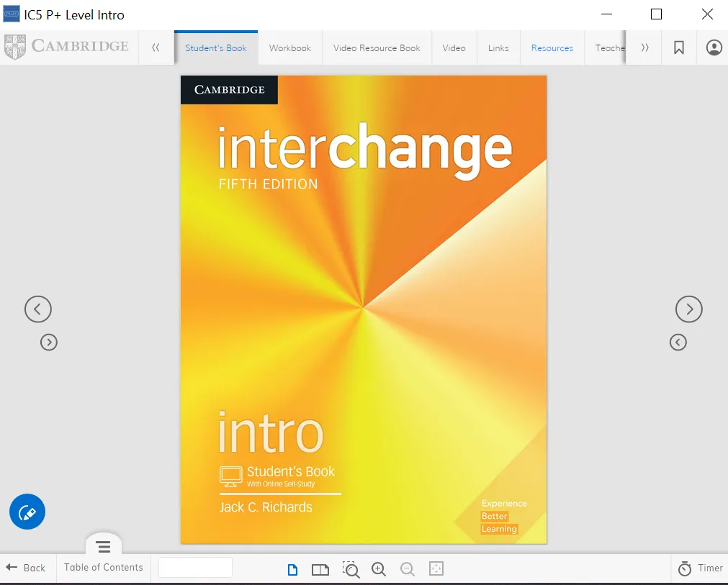Open the Table of Contents
The width and height of the screenshot is (728, 585).
(104, 568)
